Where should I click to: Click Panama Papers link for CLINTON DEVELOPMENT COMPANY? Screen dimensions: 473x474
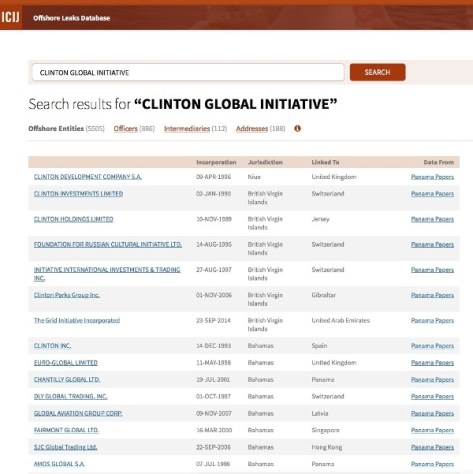coord(432,177)
